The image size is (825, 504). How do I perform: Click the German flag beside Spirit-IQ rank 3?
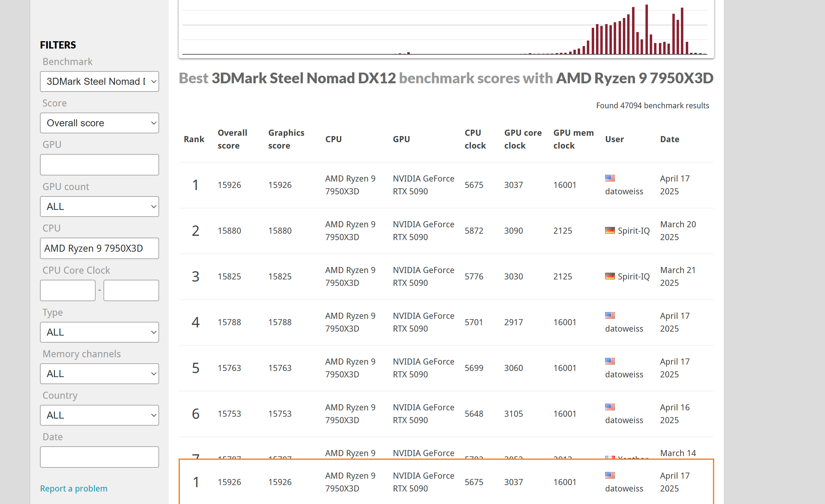pos(610,276)
